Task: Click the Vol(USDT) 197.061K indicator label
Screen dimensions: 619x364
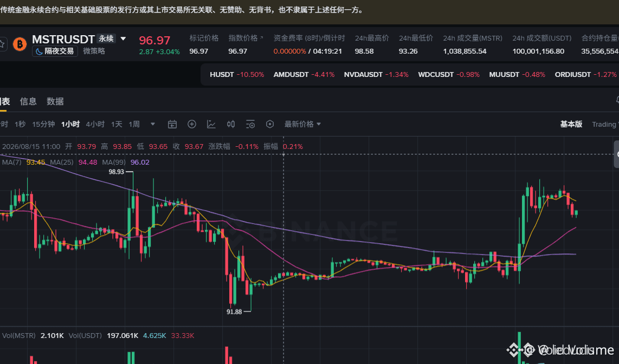Action: 104,336
